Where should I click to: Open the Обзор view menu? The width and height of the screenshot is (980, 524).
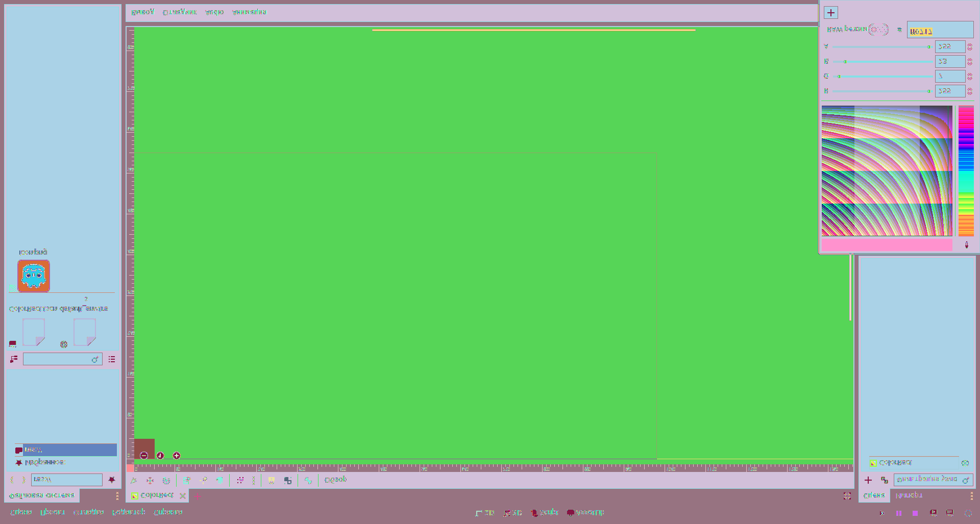[x=335, y=480]
